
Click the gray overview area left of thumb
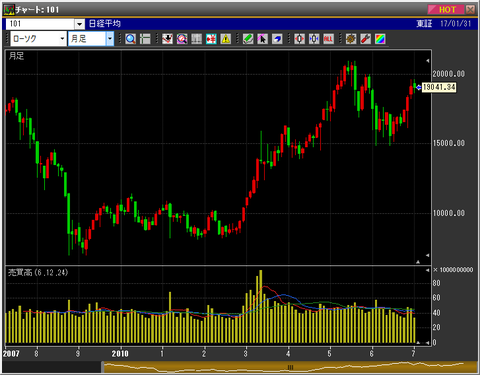click(52, 367)
